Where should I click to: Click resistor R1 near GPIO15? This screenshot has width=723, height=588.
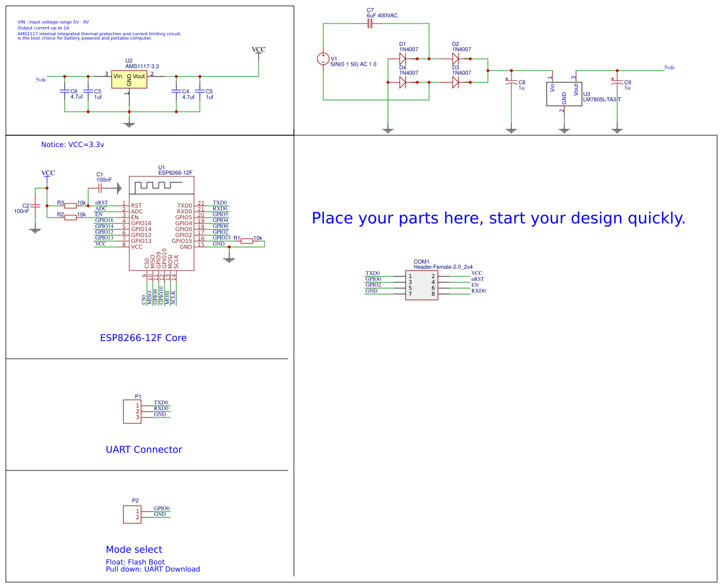[247, 240]
